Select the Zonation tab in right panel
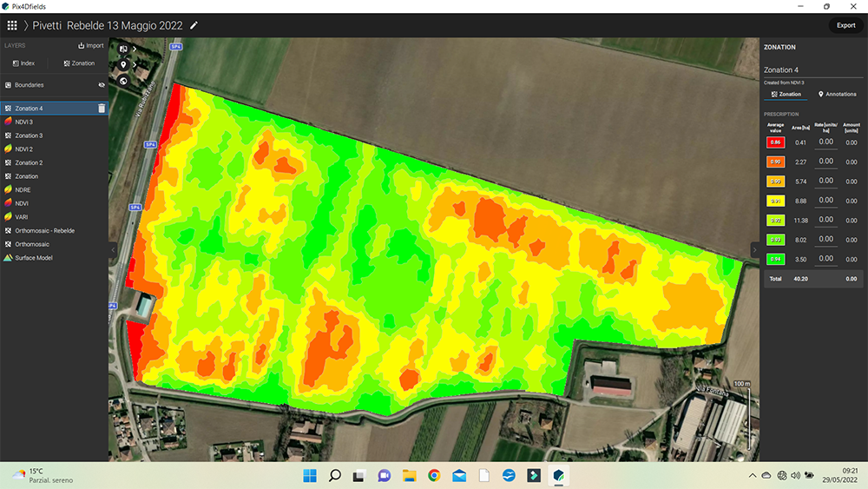 [786, 94]
